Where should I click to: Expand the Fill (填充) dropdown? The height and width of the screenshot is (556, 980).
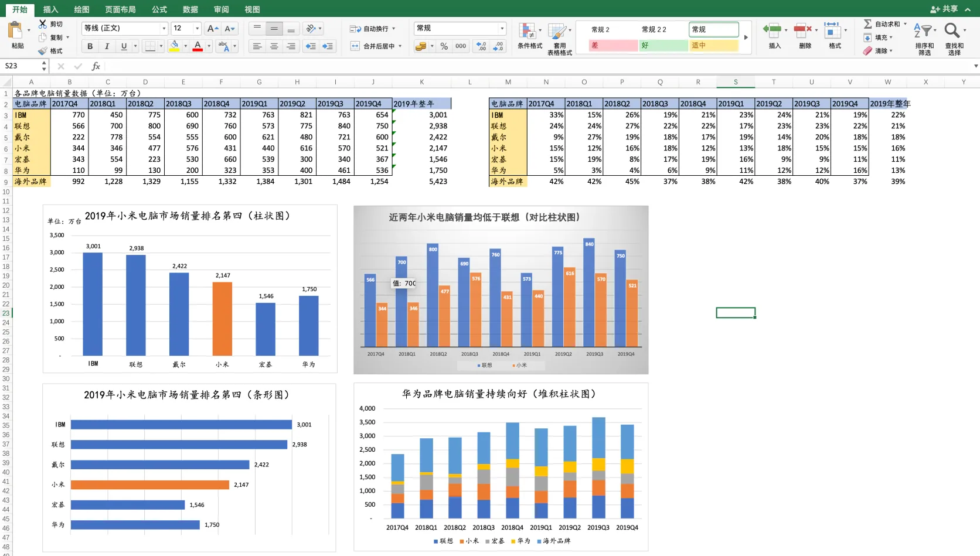[891, 37]
